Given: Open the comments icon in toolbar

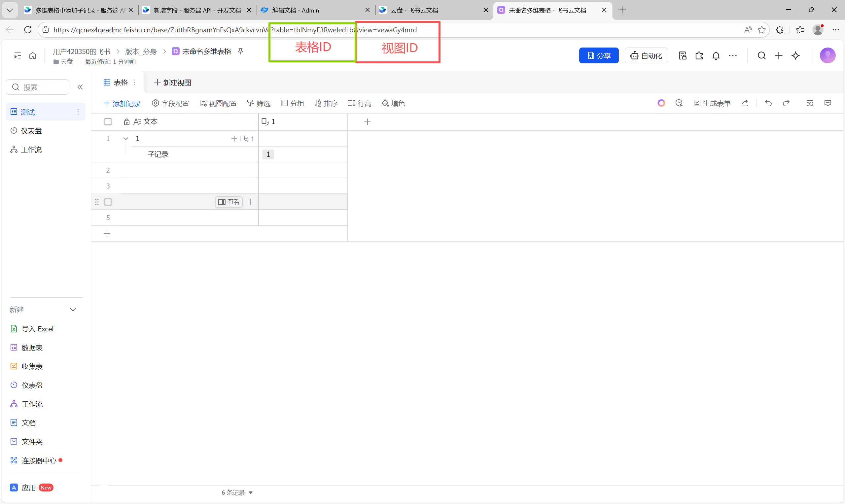Looking at the screenshot, I should tap(828, 103).
